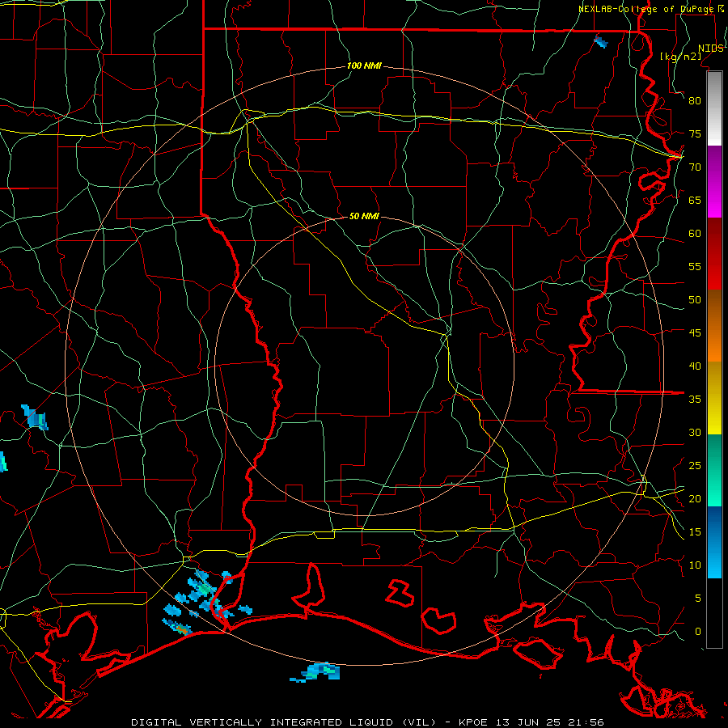728x728 pixels.
Task: Click the small blue radar echo at the map's top right
Action: (x=601, y=42)
